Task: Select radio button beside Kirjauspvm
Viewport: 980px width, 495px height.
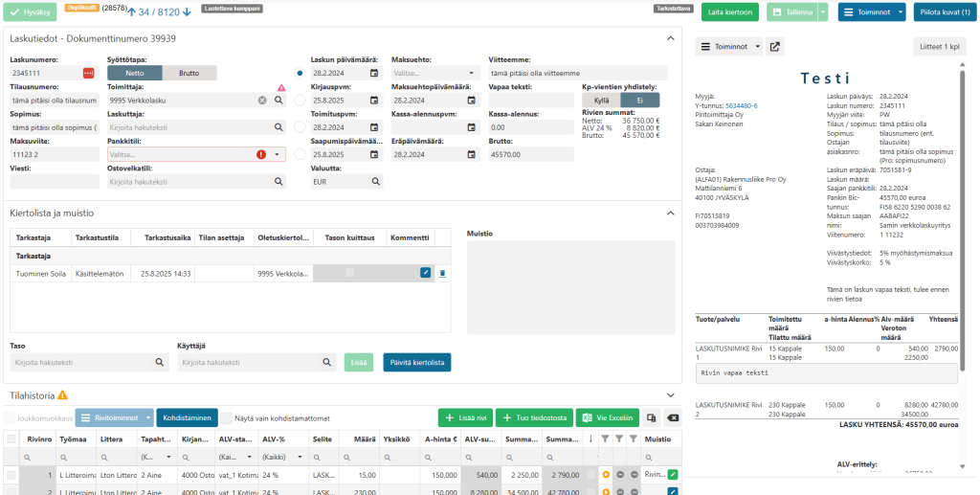Action: [x=300, y=100]
